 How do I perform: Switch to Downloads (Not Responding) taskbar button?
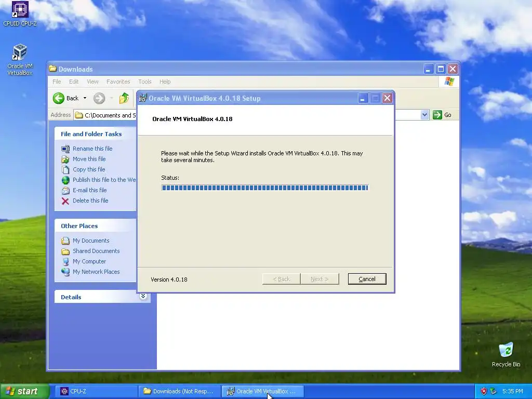[x=180, y=391]
